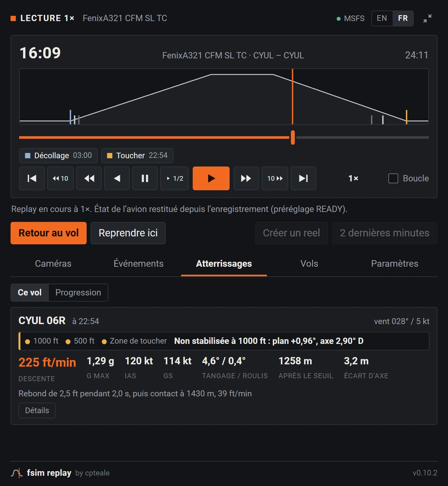The height and width of the screenshot is (486, 448).
Task: Select the FR language option
Action: (403, 18)
